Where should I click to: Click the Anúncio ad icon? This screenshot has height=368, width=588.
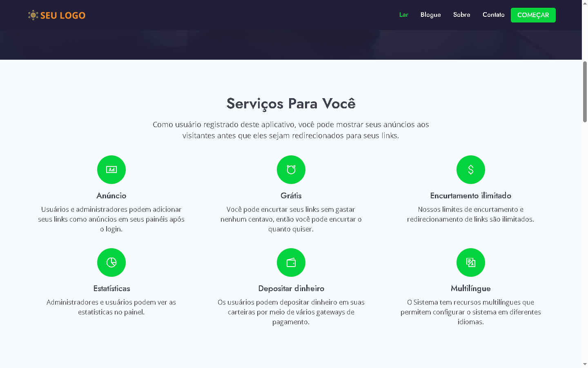pos(111,170)
